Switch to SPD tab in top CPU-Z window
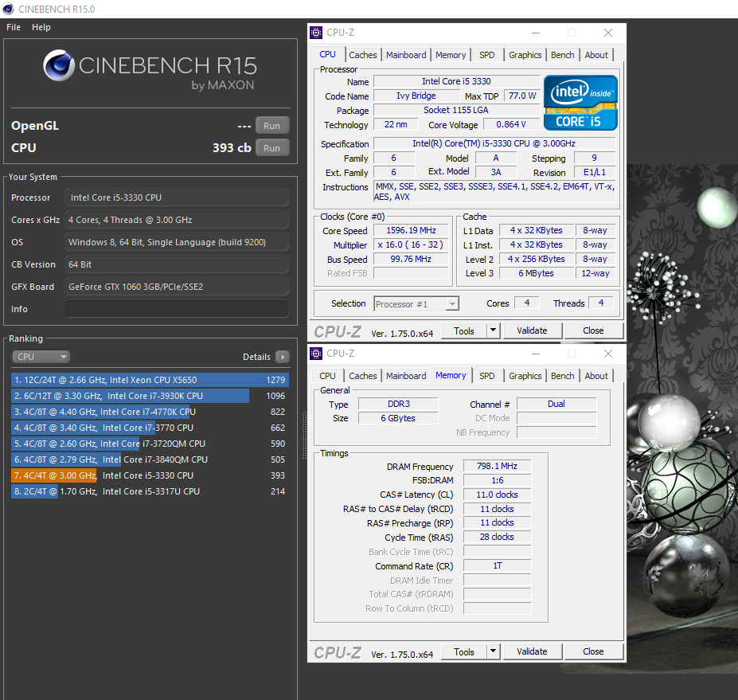Image resolution: width=738 pixels, height=700 pixels. 486,55
